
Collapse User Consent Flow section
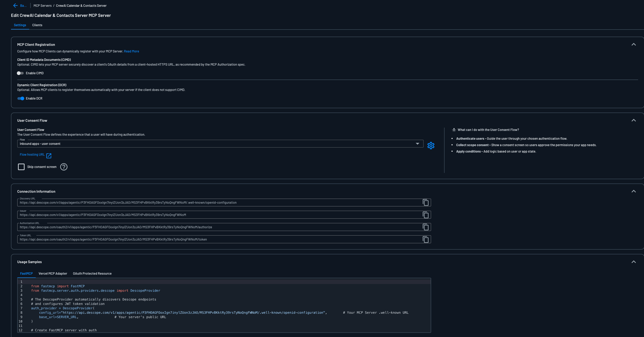tap(634, 120)
